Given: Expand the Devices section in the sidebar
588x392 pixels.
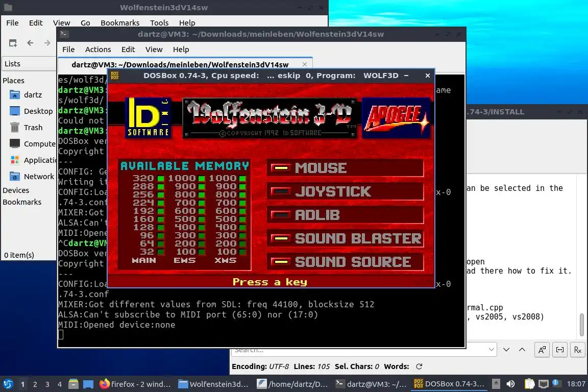Looking at the screenshot, I should [16, 190].
